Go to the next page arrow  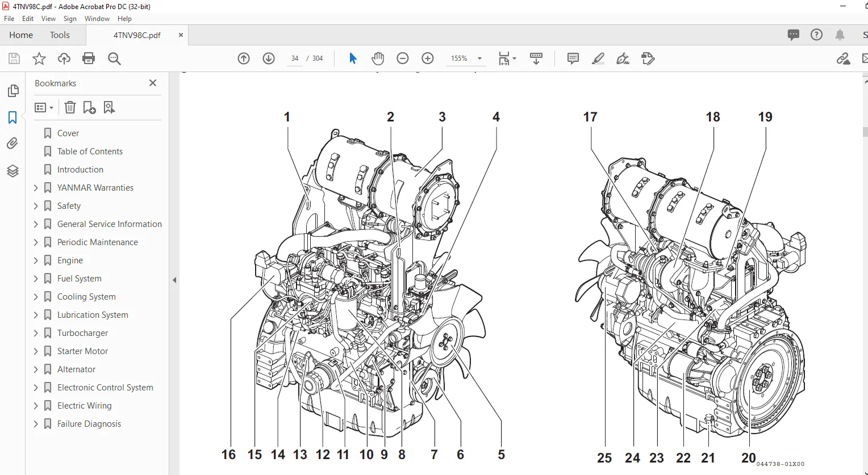pos(269,58)
